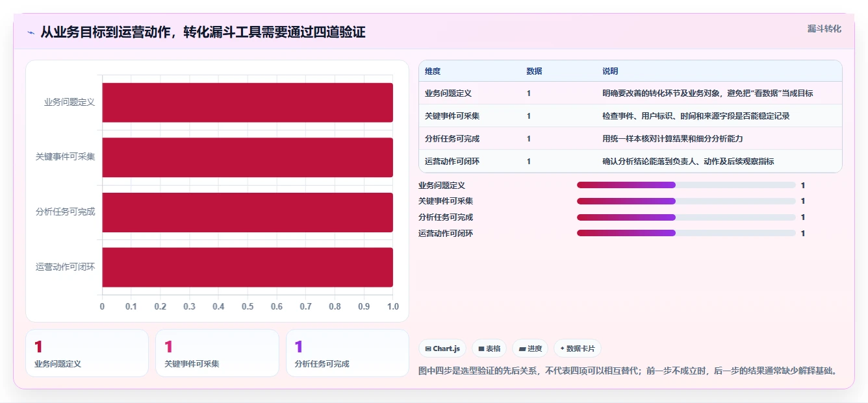Click the 分析任务可完成 table cell
868x403 pixels.
[x=452, y=139]
